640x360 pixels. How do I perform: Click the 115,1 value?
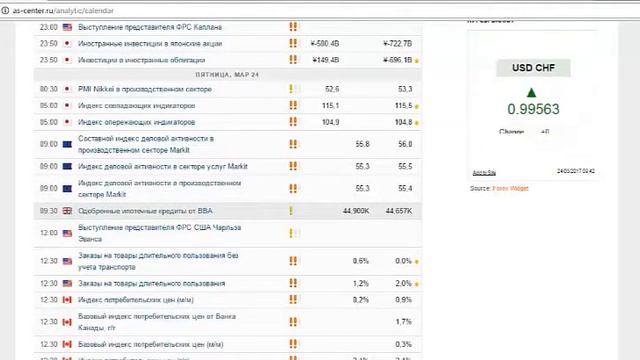point(331,106)
